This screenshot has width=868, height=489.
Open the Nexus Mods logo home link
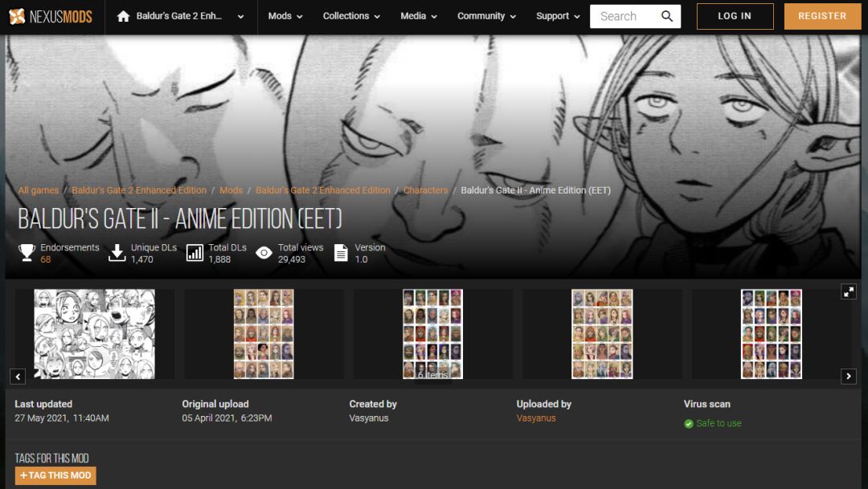[51, 17]
